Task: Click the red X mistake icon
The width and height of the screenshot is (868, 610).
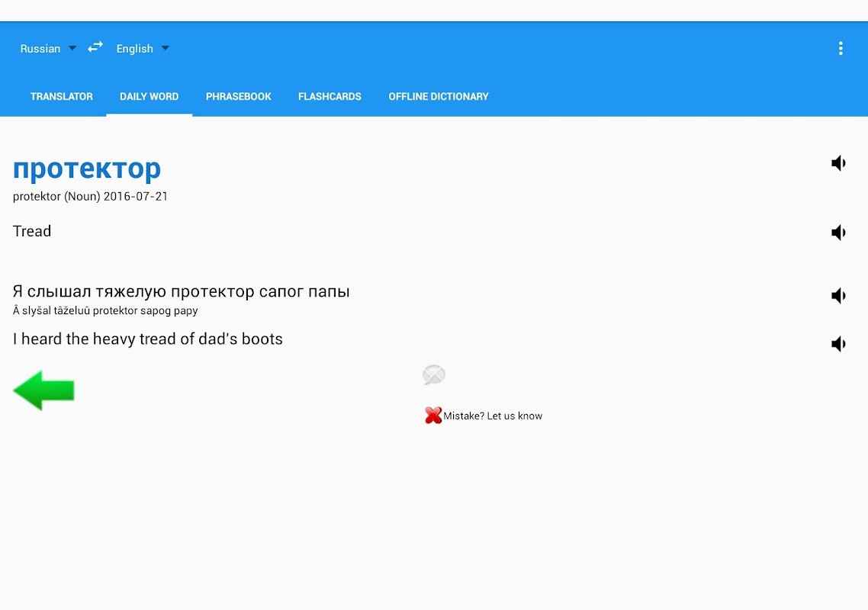Action: [x=433, y=415]
